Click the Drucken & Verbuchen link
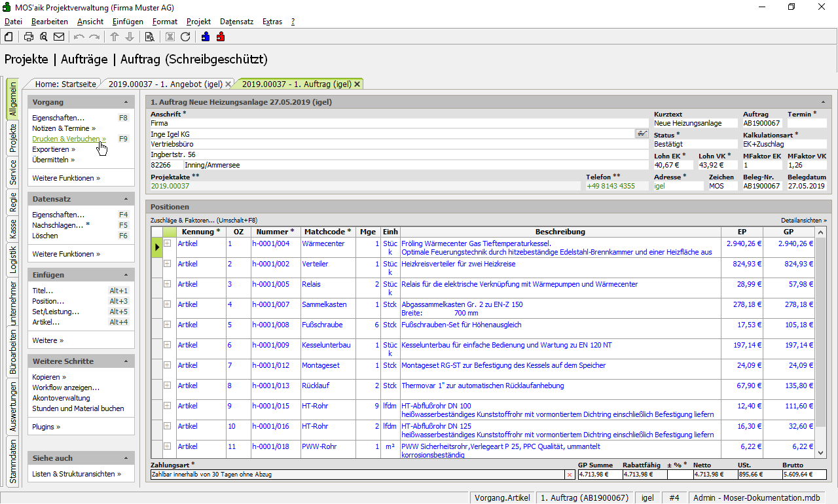Viewport: 838px width, 504px height. (x=66, y=139)
